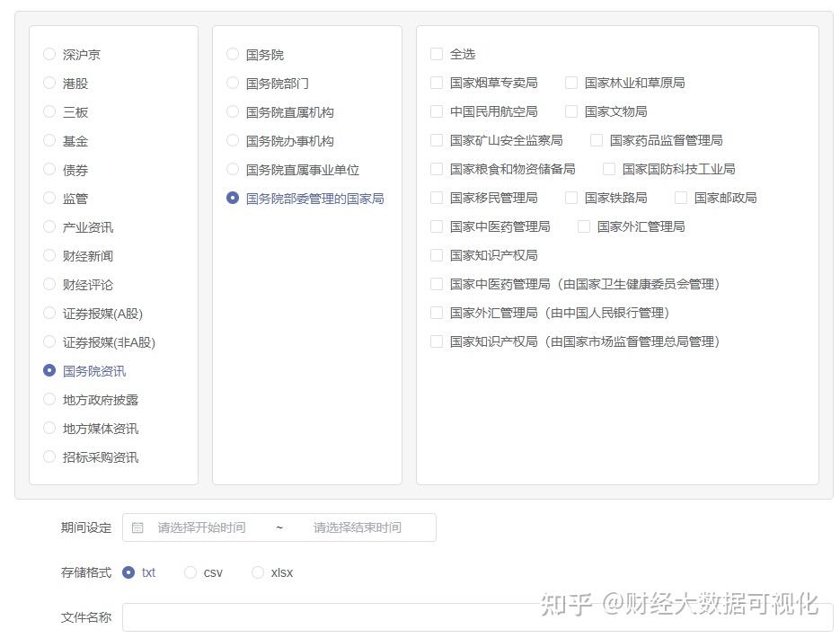Image resolution: width=840 pixels, height=638 pixels.
Task: Choose the 三板 category
Action: pos(49,112)
